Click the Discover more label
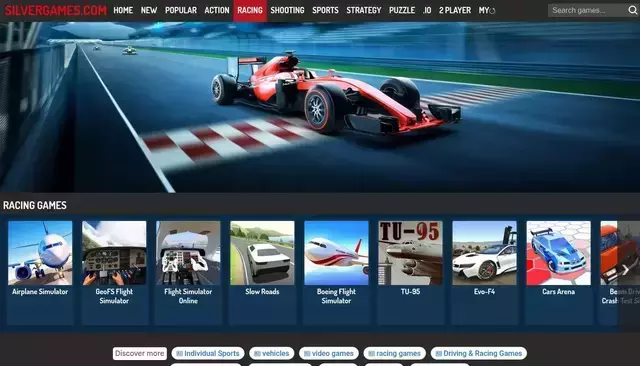 (x=140, y=353)
